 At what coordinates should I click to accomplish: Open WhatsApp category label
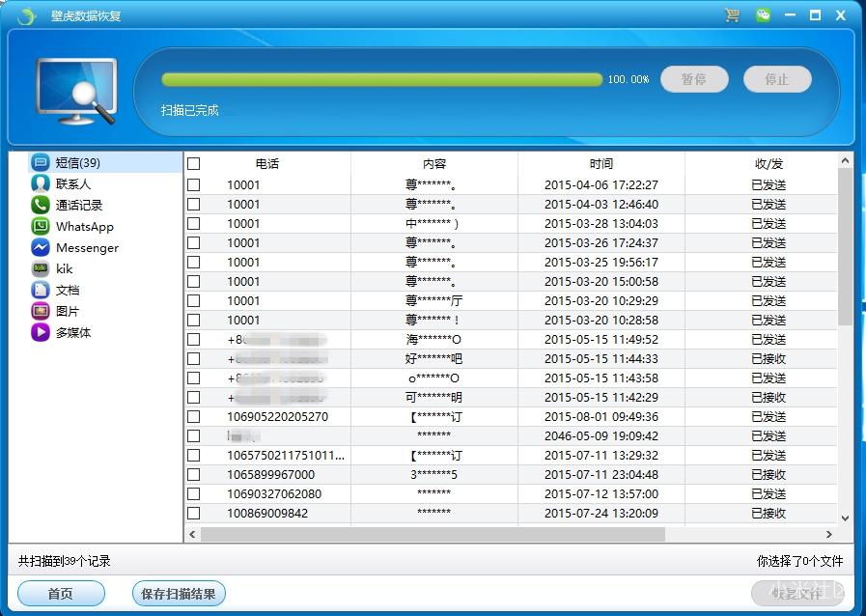tap(85, 227)
